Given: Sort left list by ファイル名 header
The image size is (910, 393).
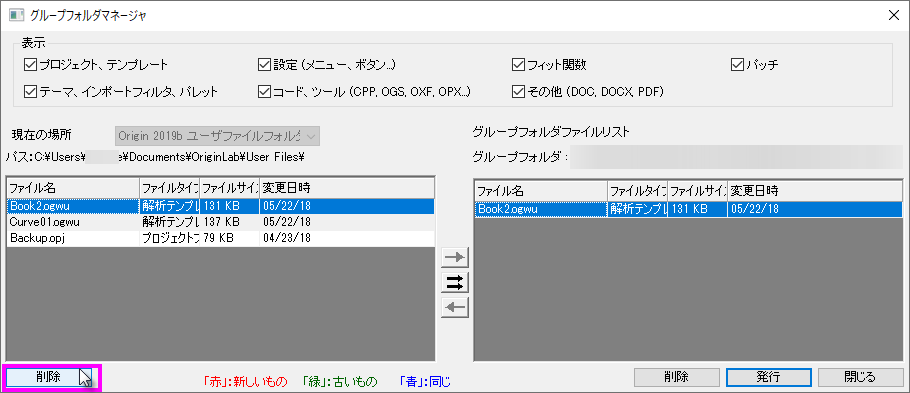Looking at the screenshot, I should (x=73, y=188).
